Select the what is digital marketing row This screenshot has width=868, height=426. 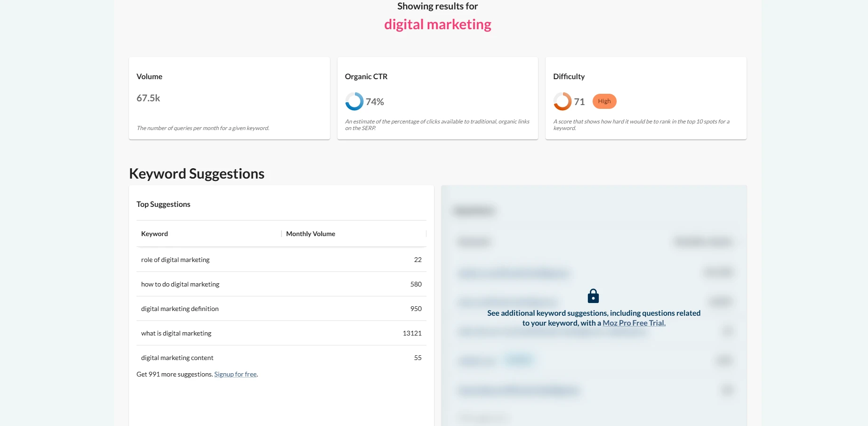point(281,333)
